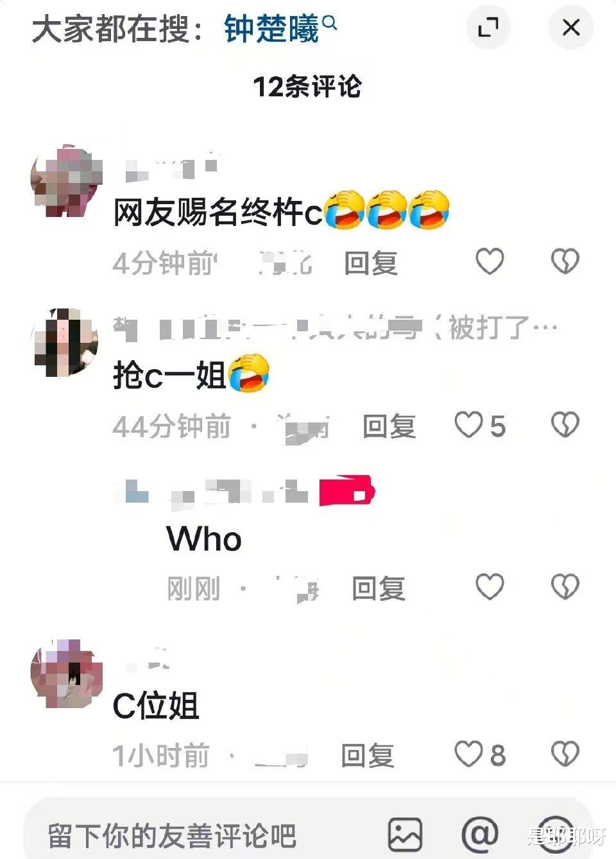The height and width of the screenshot is (859, 616).
Task: Reply to the 网友赐名终杵c comment
Action: pyautogui.click(x=371, y=263)
